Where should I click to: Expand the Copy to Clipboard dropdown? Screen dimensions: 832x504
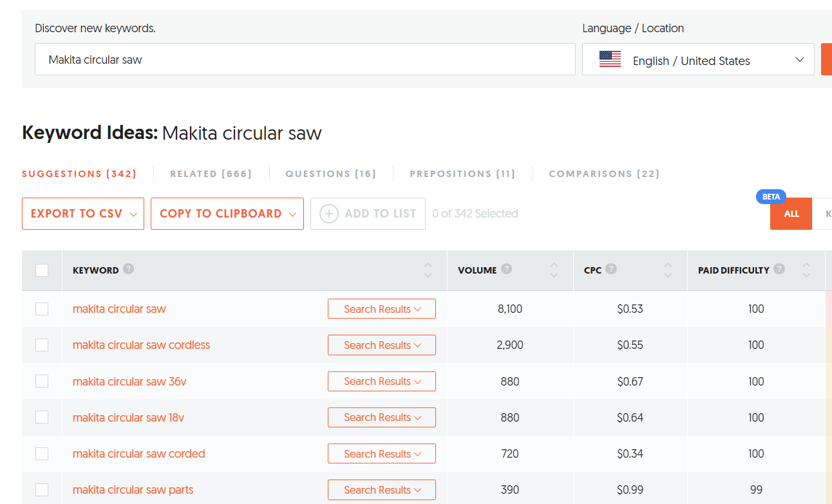click(x=227, y=214)
